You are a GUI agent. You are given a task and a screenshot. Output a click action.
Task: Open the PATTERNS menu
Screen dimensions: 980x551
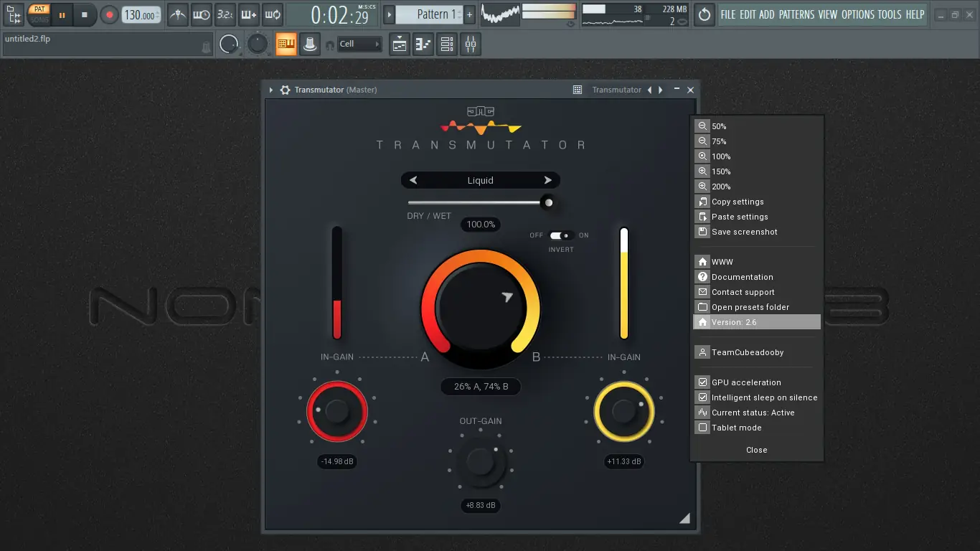pos(796,14)
